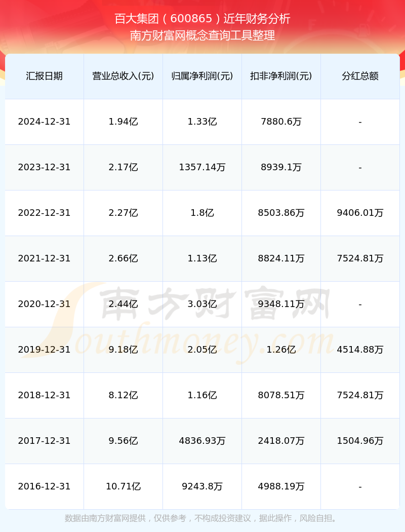Select dividend 9406.01万 cell
The width and height of the screenshot is (405, 532).
click(360, 213)
